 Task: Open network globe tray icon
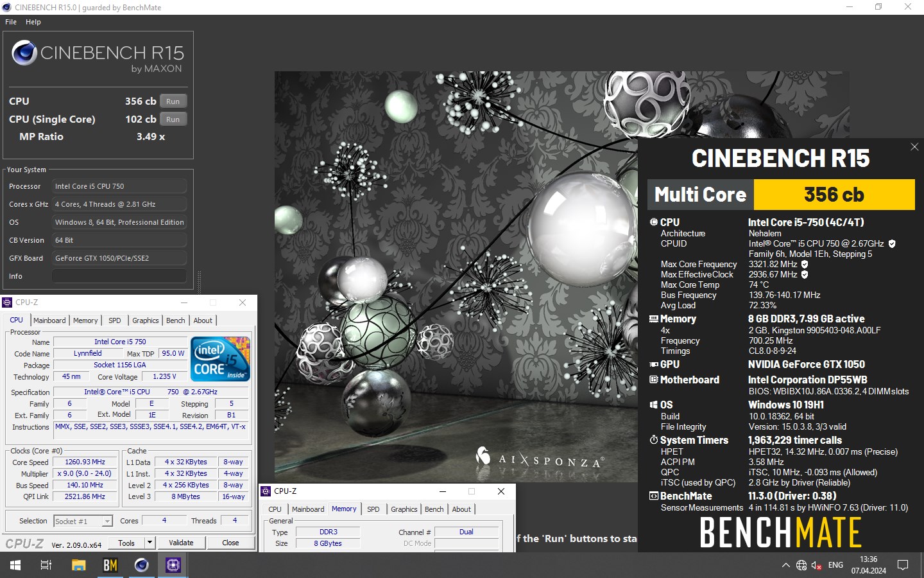(x=801, y=565)
